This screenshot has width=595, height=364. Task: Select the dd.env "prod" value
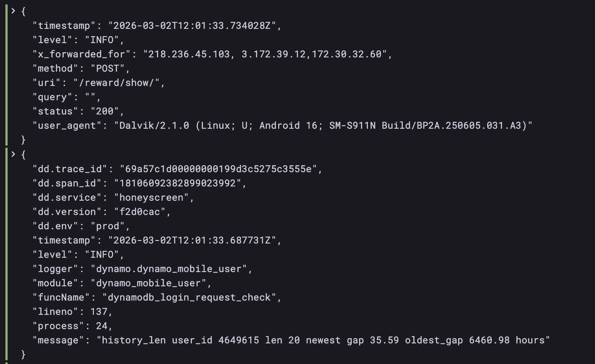coord(108,226)
